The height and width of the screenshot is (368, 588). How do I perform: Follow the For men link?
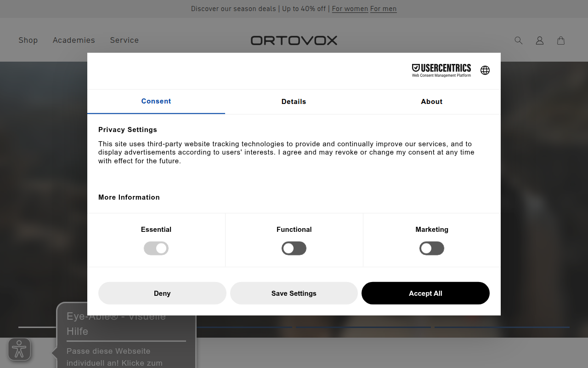pos(384,9)
